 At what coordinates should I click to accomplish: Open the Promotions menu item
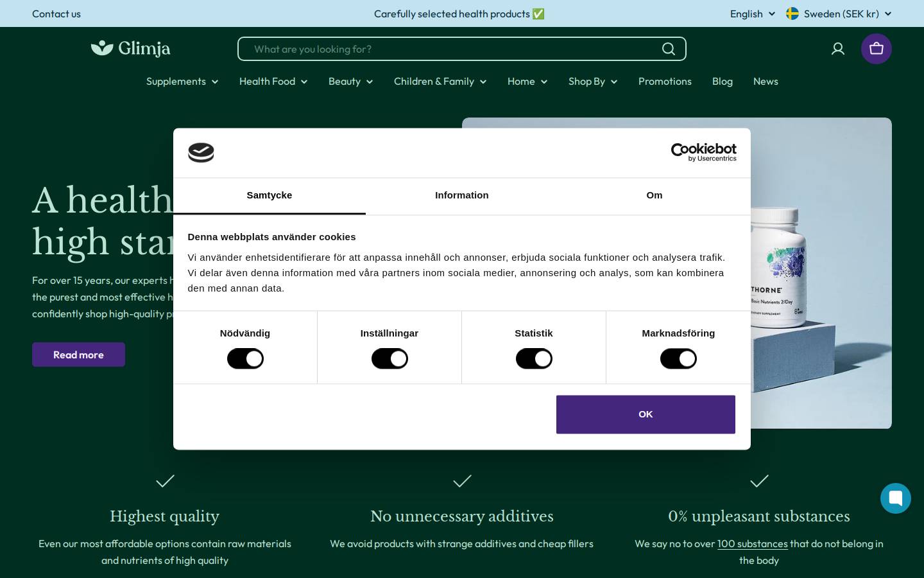pos(665,82)
